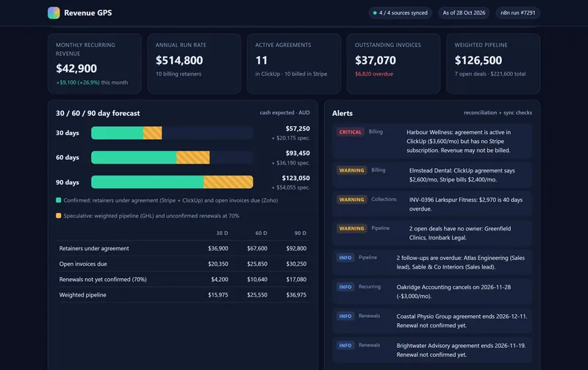The width and height of the screenshot is (588, 370).
Task: Select the Open invoices due row label
Action: (x=83, y=264)
